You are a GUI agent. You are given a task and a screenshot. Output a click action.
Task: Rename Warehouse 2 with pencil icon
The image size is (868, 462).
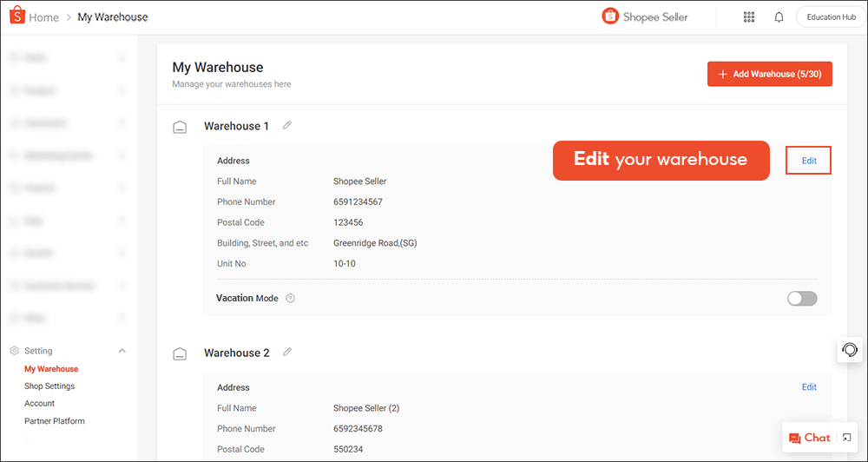tap(286, 352)
